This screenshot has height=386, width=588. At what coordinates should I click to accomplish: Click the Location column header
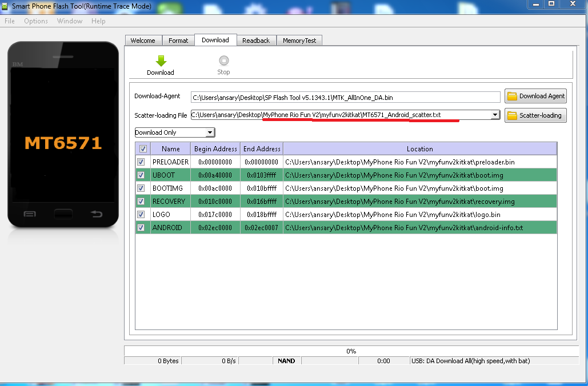click(420, 149)
